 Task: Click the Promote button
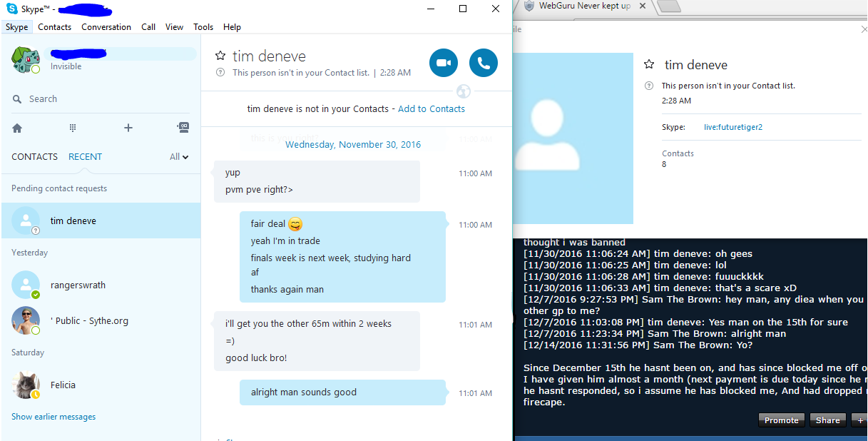pyautogui.click(x=782, y=420)
